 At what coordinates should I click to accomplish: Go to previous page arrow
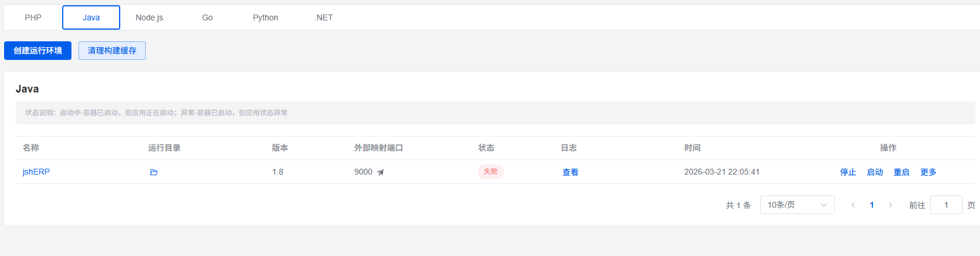pyautogui.click(x=853, y=205)
